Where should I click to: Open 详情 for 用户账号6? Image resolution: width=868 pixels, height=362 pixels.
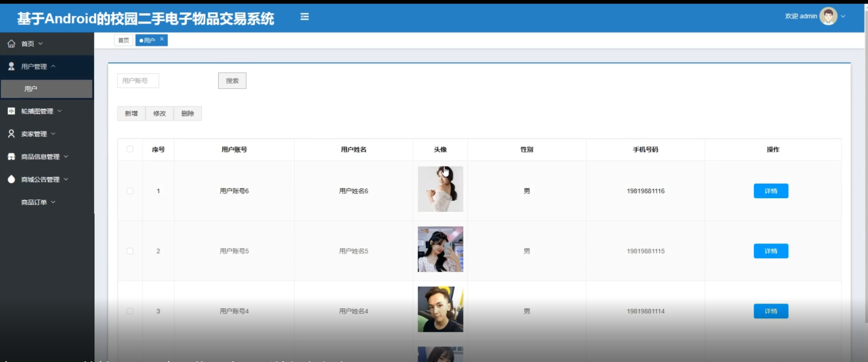pos(771,191)
